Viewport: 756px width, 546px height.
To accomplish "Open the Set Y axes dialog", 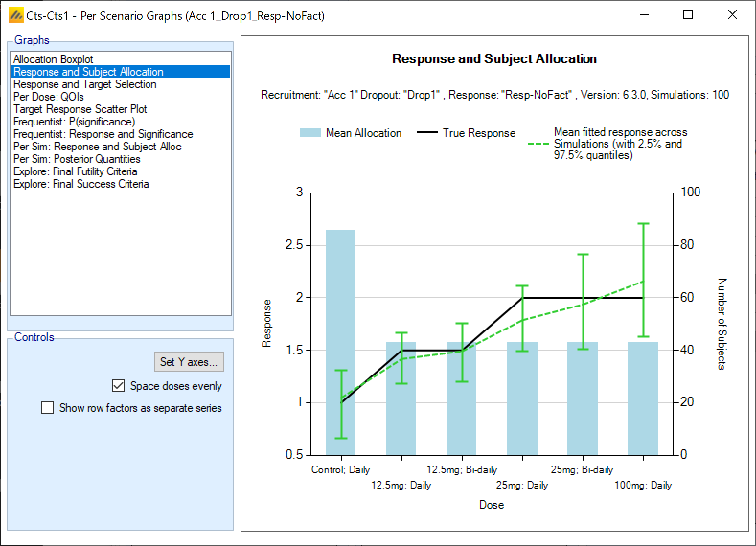I will click(189, 362).
